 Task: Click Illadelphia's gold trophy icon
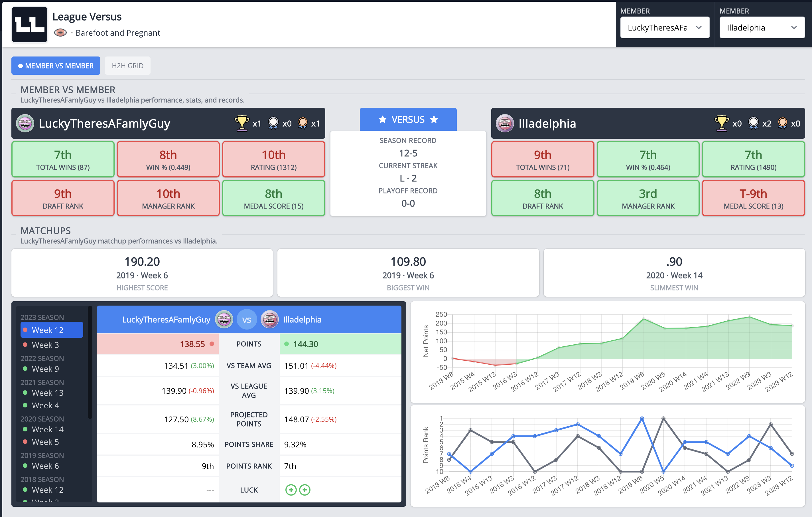click(x=722, y=123)
